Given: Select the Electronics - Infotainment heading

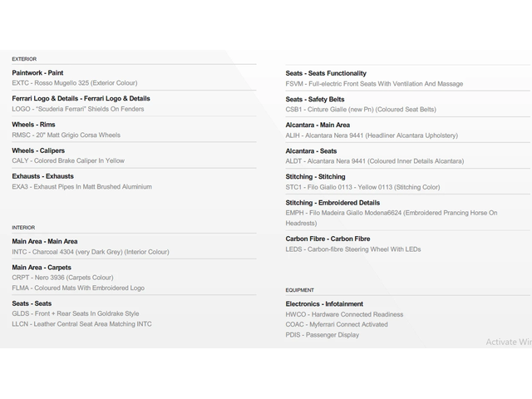Looking at the screenshot, I should 324,304.
